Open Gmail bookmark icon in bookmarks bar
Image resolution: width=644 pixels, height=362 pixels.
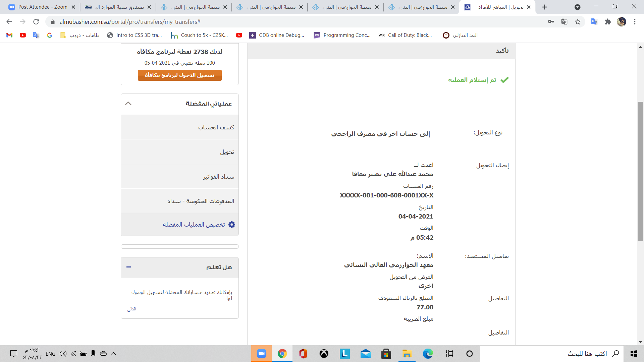click(9, 35)
